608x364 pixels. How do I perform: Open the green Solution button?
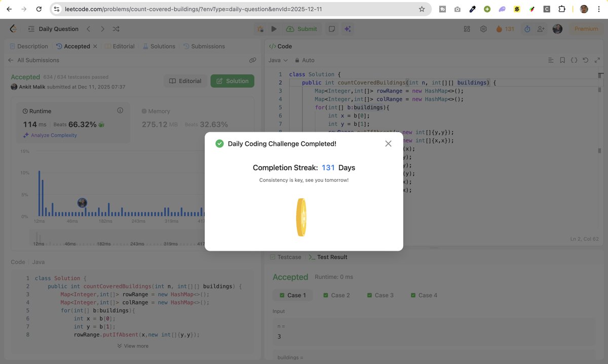(232, 80)
